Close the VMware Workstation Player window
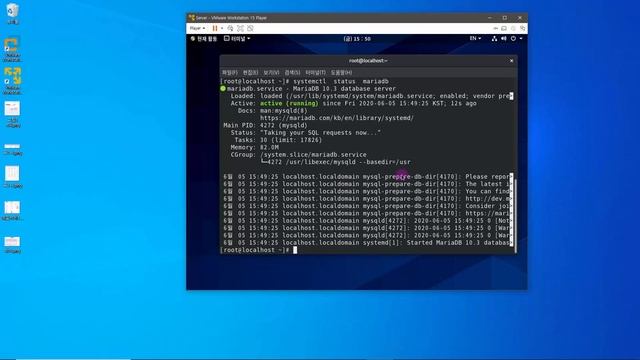Screen dimensions: 640x360 pos(520,18)
